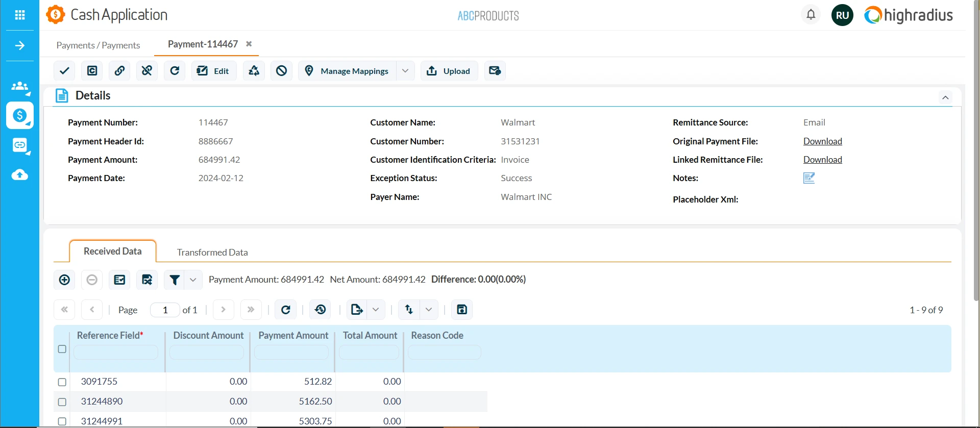Check the row with reference 31244991
The width and height of the screenshot is (980, 428).
pyautogui.click(x=62, y=421)
